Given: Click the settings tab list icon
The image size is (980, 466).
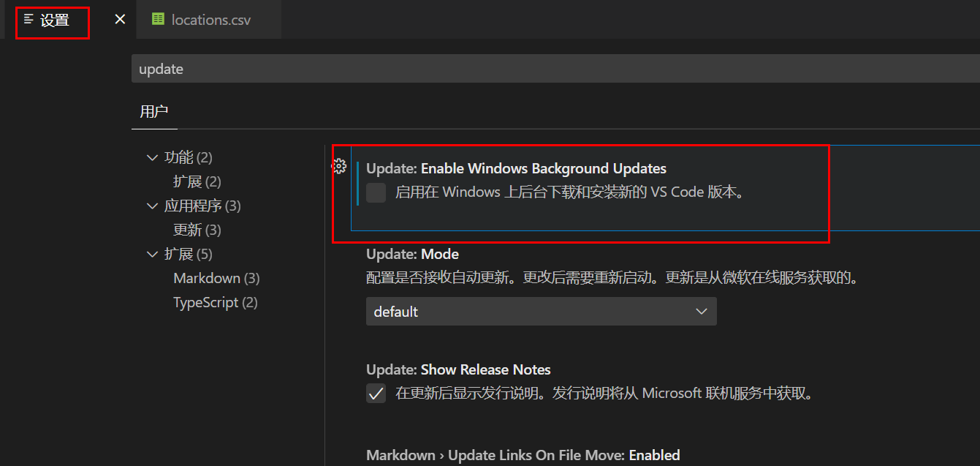Looking at the screenshot, I should coord(29,19).
